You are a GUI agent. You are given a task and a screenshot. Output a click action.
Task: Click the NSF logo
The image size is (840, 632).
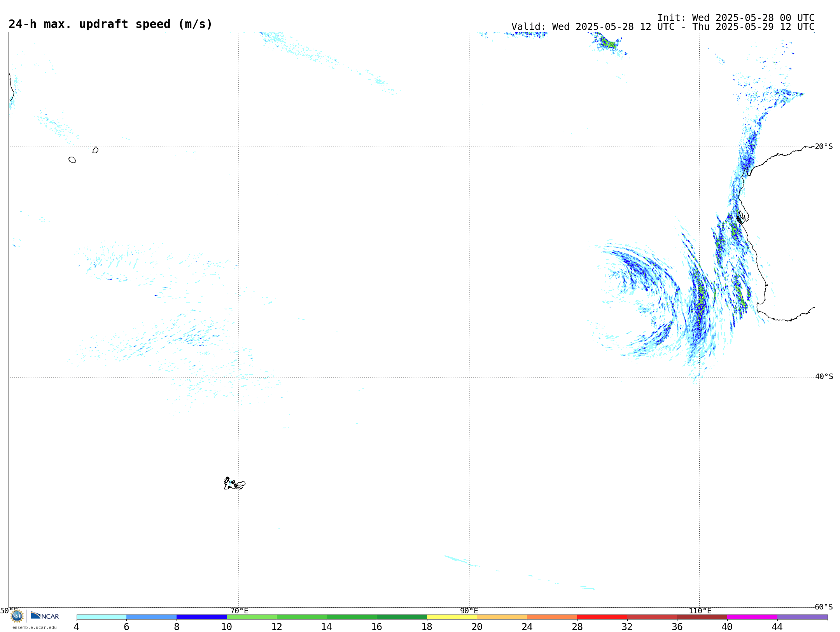17,616
